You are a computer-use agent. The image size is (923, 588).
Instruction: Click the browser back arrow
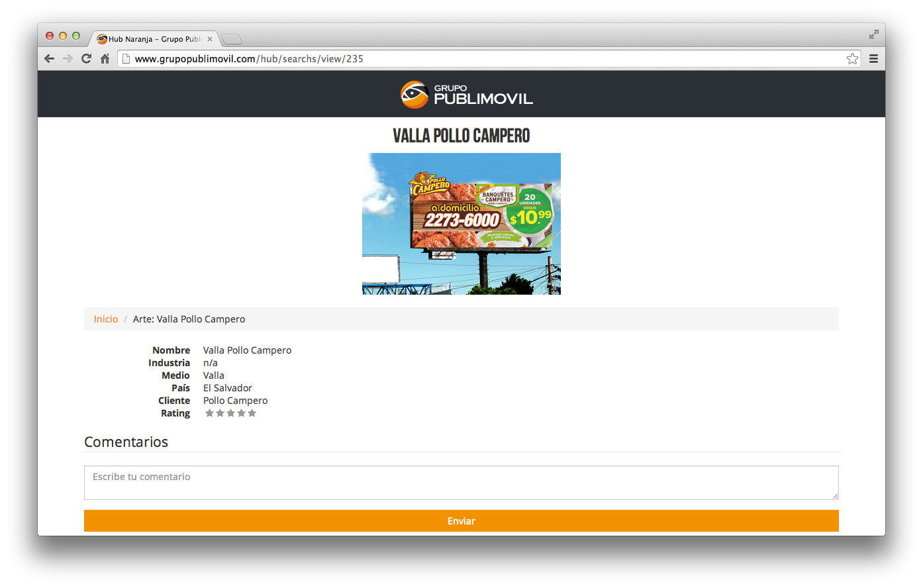tap(49, 58)
